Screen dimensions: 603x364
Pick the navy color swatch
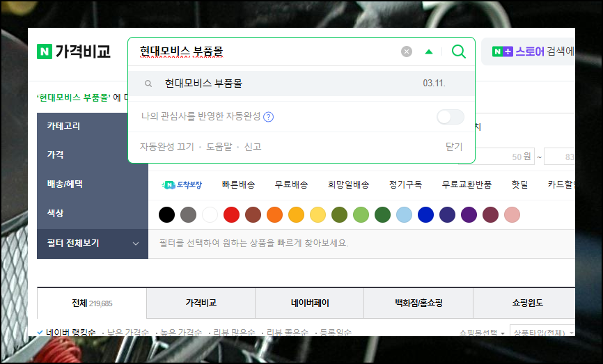pos(447,214)
